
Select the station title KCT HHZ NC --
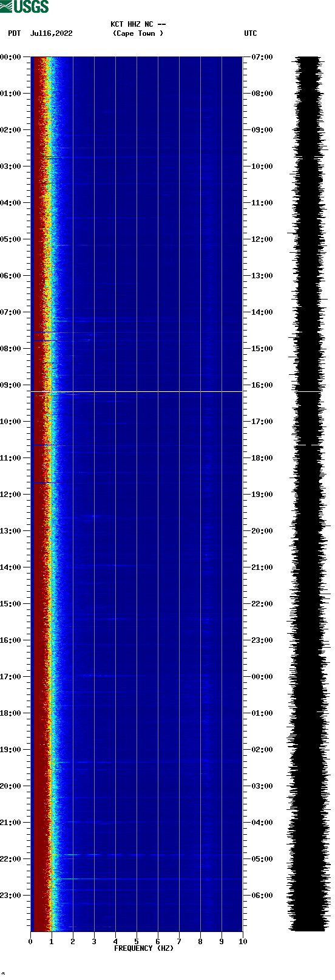[138, 24]
